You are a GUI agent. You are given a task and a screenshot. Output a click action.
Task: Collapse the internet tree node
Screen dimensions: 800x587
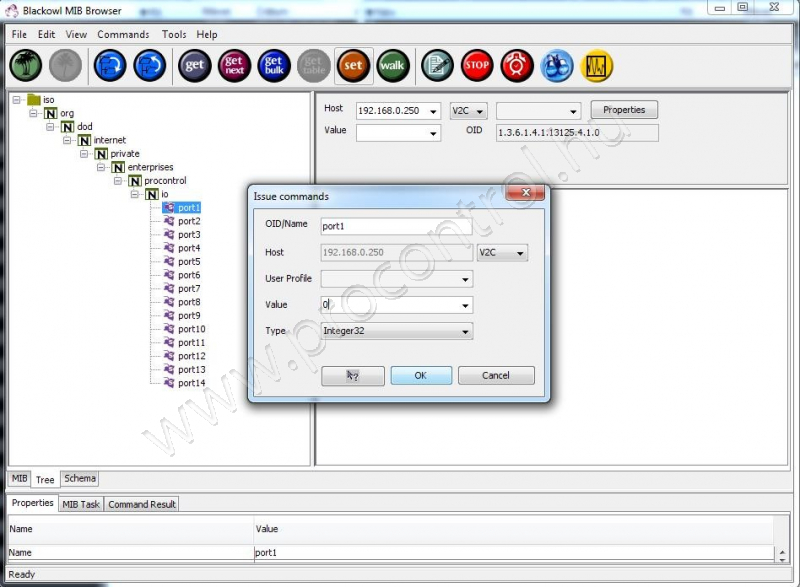pyautogui.click(x=67, y=140)
